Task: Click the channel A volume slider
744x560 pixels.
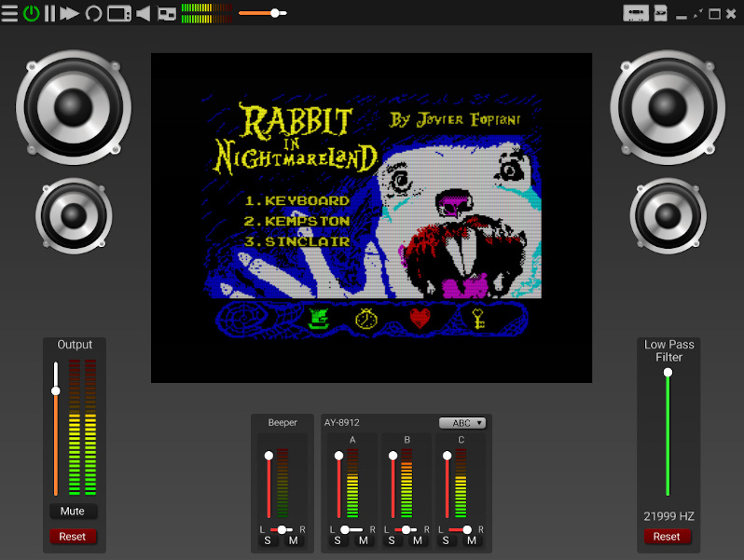Action: click(338, 485)
